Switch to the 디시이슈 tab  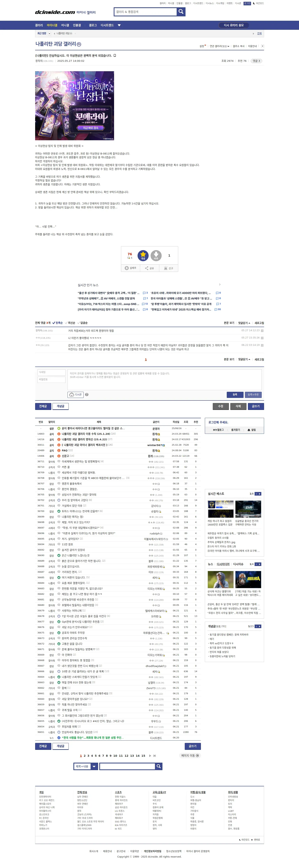click(x=238, y=564)
